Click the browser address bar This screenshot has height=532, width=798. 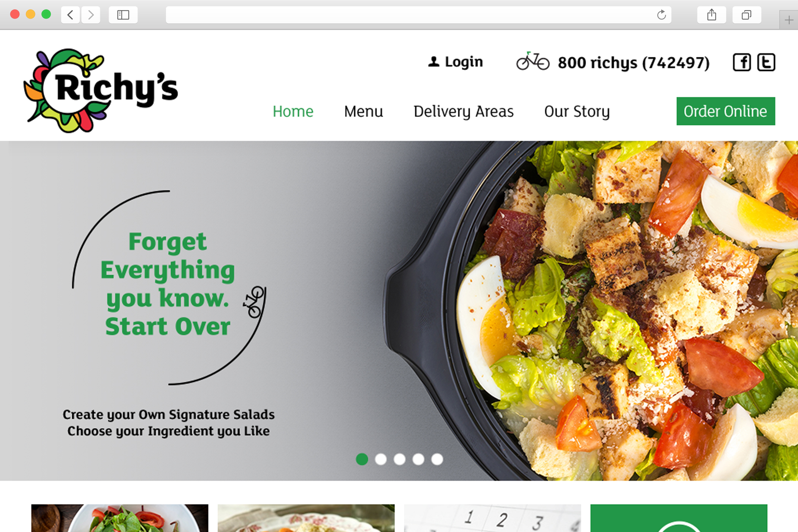tap(410, 15)
